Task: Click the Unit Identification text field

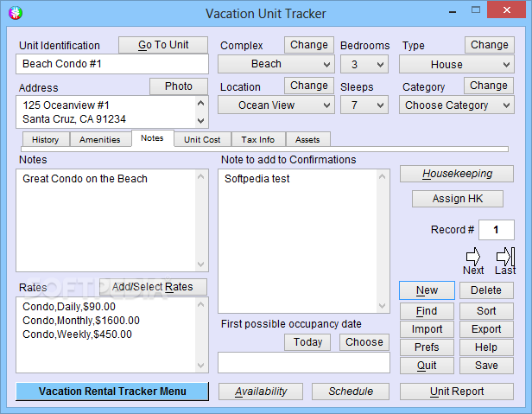Action: click(x=112, y=64)
